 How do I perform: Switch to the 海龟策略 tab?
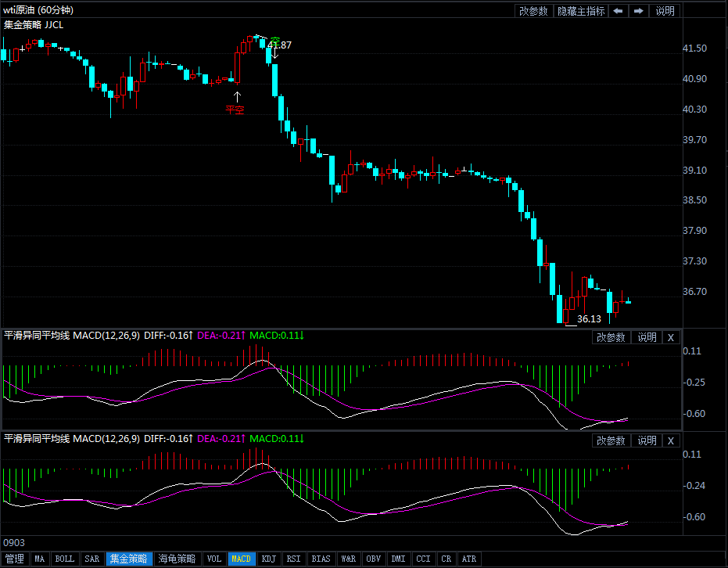[177, 559]
